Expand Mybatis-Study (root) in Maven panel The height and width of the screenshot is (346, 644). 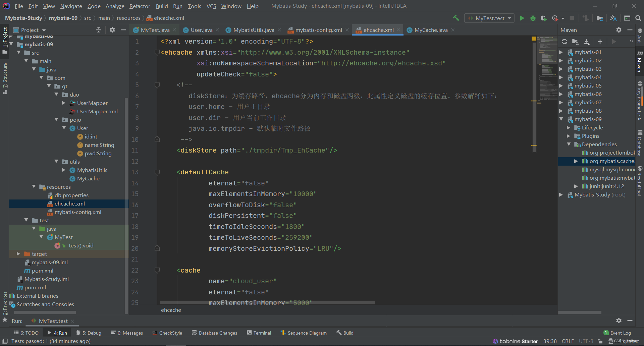561,194
